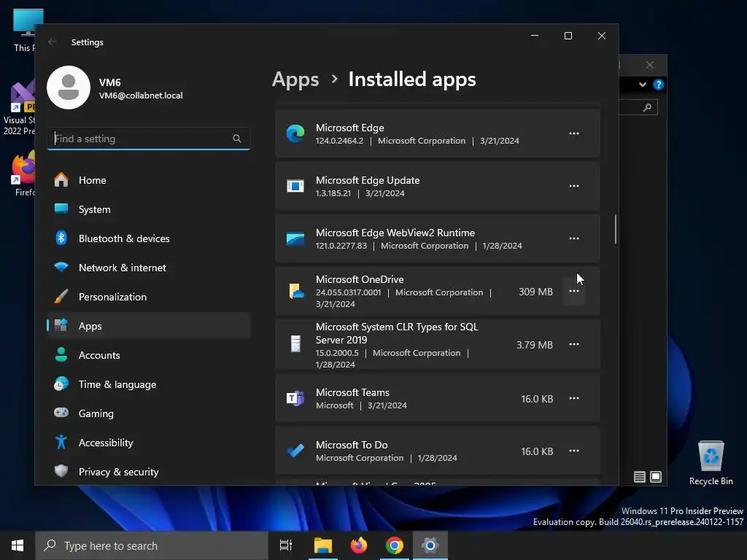Open Privacy & security settings

pyautogui.click(x=149, y=472)
